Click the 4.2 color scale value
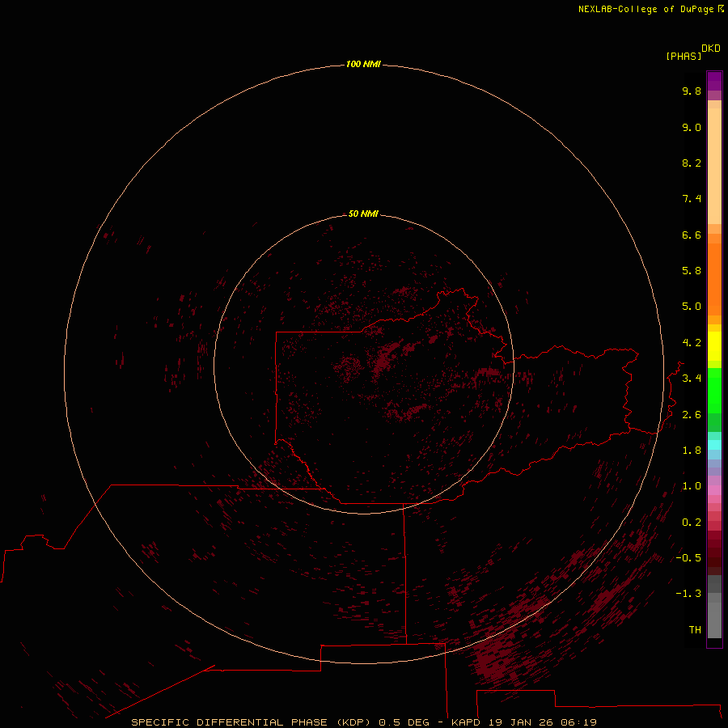This screenshot has height=728, width=728. tap(692, 343)
